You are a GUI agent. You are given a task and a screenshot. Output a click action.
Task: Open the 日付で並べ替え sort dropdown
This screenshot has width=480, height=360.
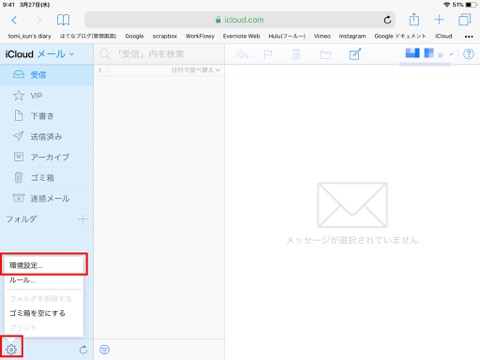[196, 70]
